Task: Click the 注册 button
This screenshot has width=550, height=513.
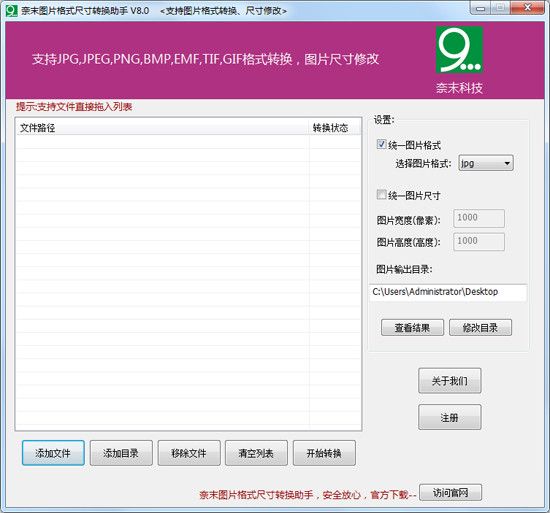Action: point(449,417)
